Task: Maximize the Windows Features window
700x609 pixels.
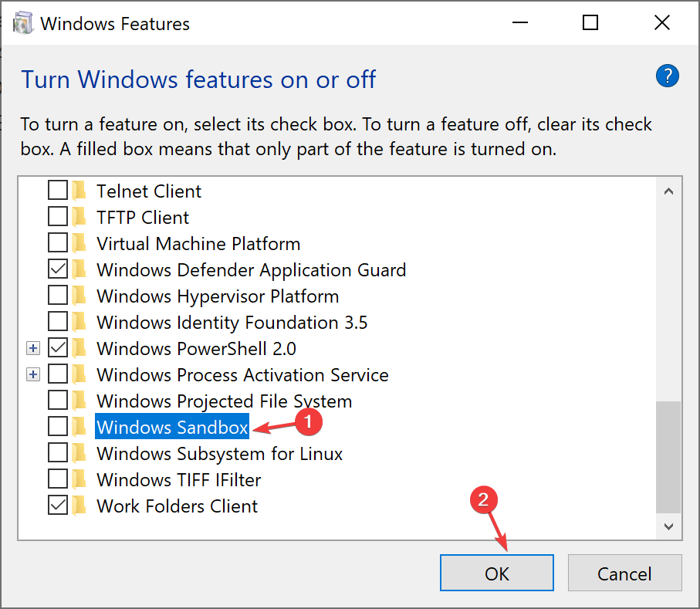Action: pyautogui.click(x=590, y=23)
